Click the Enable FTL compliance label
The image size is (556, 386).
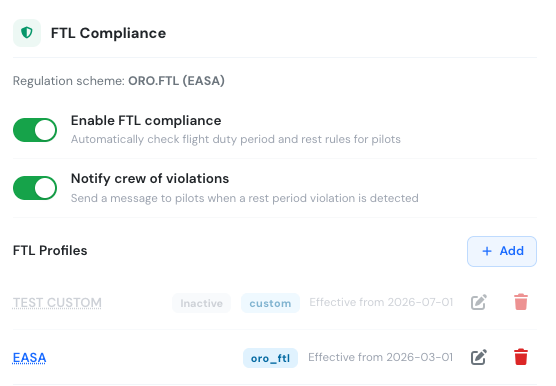pos(146,121)
